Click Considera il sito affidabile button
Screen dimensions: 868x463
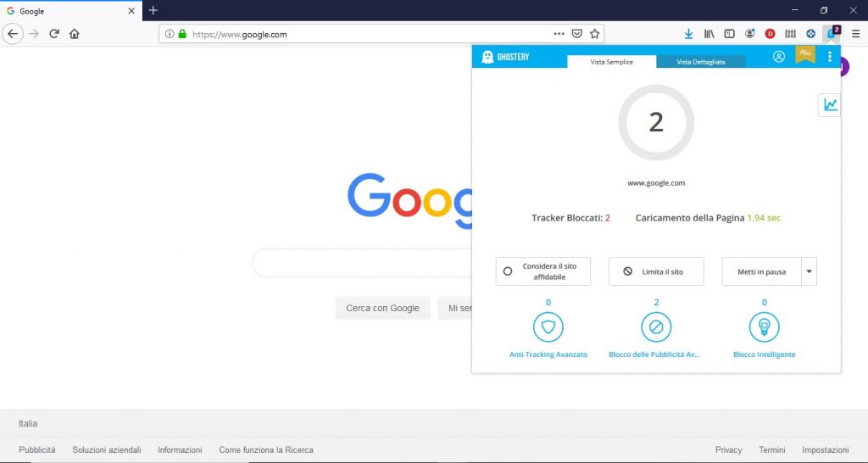(543, 271)
